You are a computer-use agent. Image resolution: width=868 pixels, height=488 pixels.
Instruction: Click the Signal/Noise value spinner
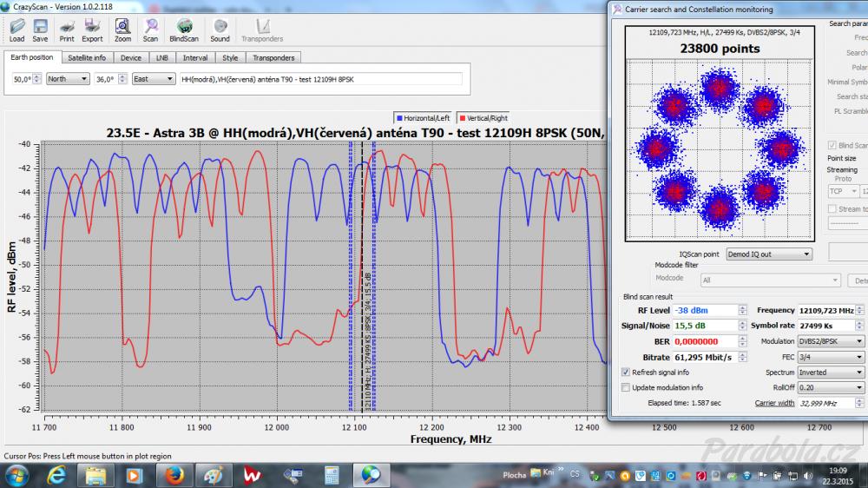click(742, 326)
